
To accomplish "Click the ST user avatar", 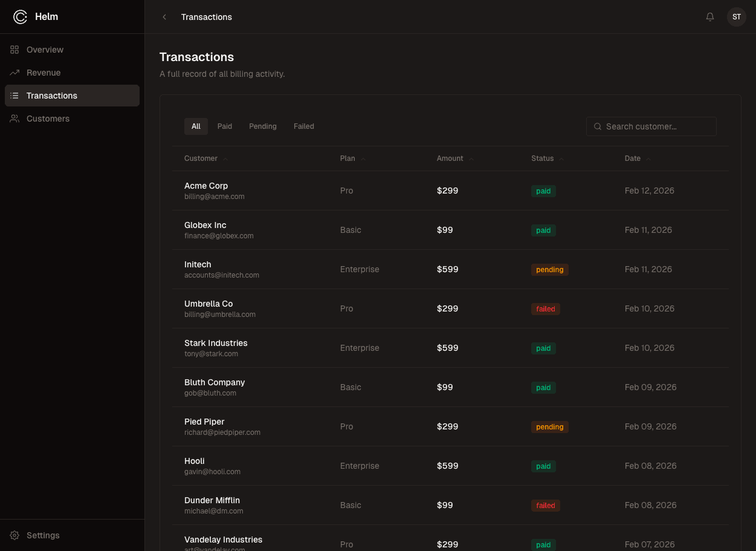I will (x=736, y=17).
